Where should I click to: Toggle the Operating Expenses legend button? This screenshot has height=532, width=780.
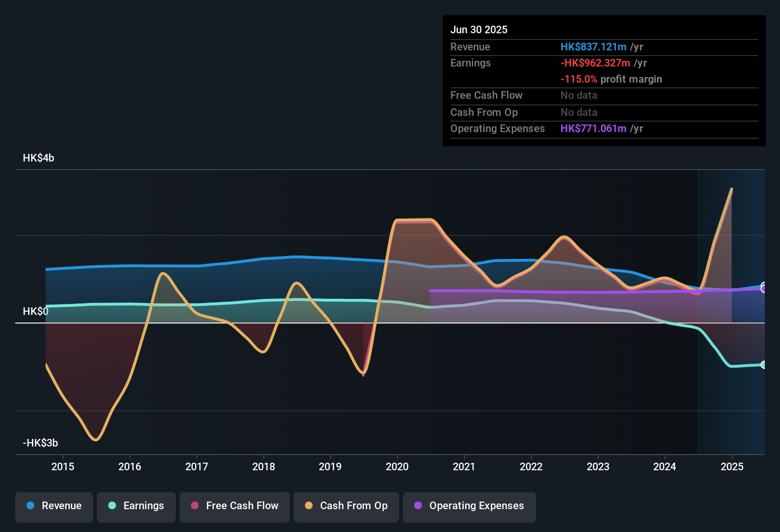click(469, 507)
